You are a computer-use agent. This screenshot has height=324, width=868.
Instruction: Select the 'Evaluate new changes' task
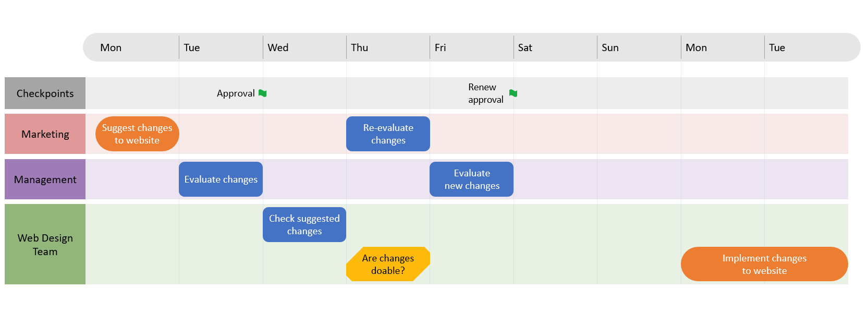(x=471, y=179)
